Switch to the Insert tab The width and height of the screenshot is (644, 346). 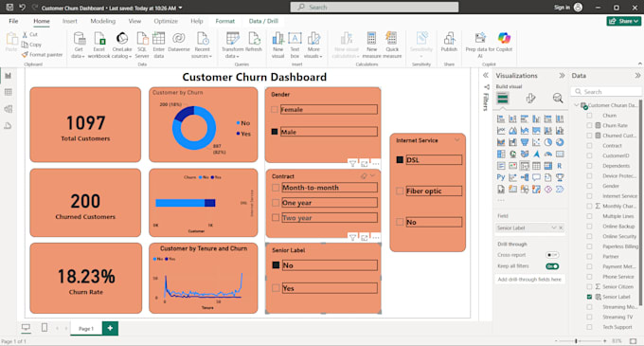pos(70,21)
